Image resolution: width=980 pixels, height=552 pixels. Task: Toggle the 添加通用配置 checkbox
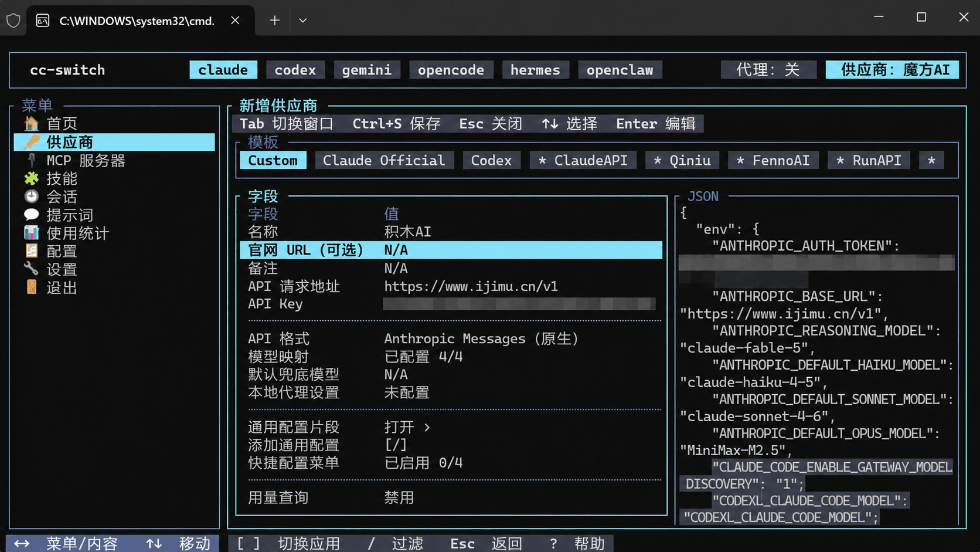(396, 445)
